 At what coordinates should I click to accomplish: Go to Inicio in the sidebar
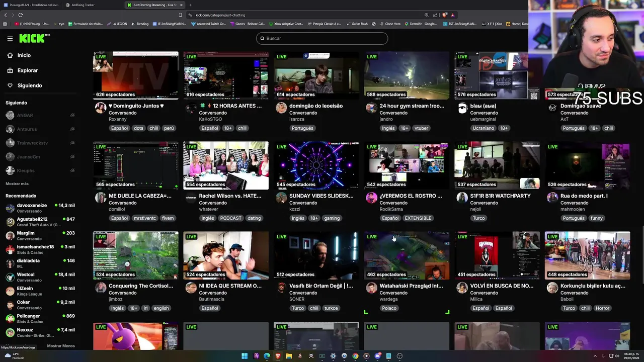coord(24,55)
